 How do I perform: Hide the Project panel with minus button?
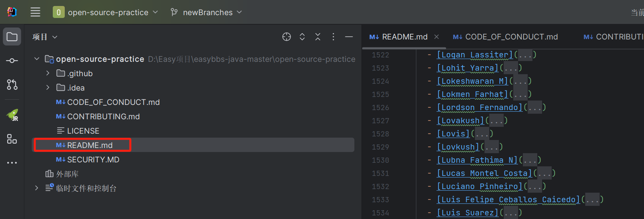[x=349, y=37]
